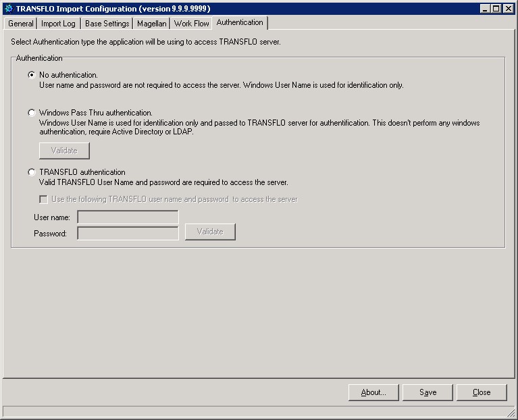Maximize the TRANSFLO configuration window
This screenshot has width=518, height=420.
(x=496, y=9)
